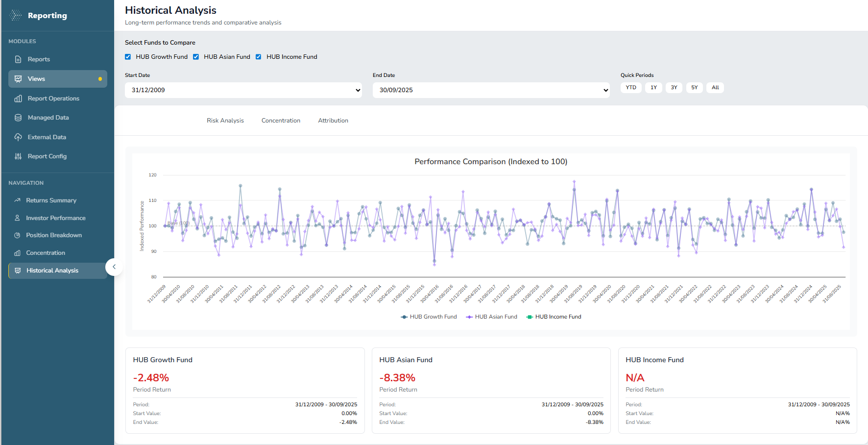Viewport: 868px width, 445px height.
Task: Toggle HUB Asian Fund legend swatch
Action: [x=469, y=317]
